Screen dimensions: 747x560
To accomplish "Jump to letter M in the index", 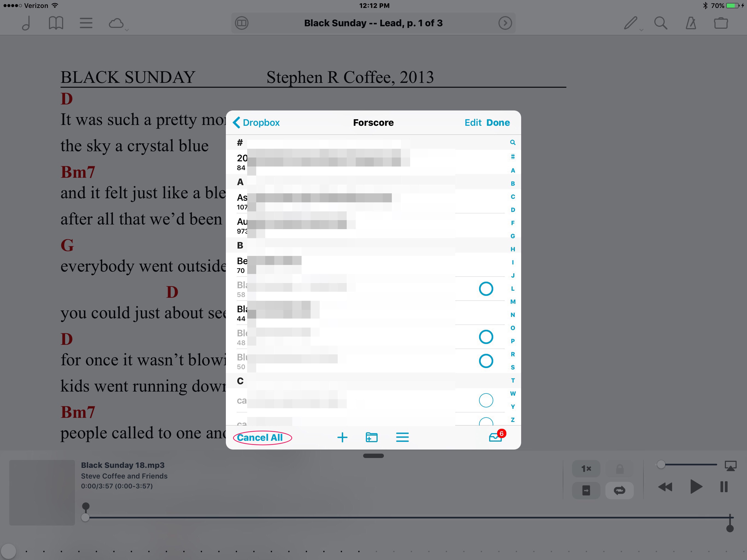I will point(513,302).
